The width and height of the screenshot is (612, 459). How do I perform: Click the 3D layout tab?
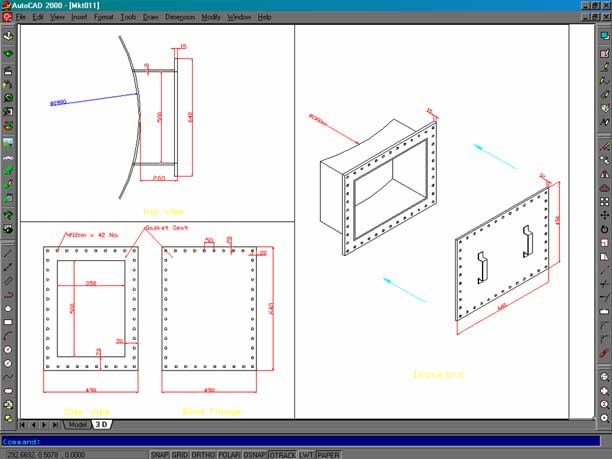[102, 425]
